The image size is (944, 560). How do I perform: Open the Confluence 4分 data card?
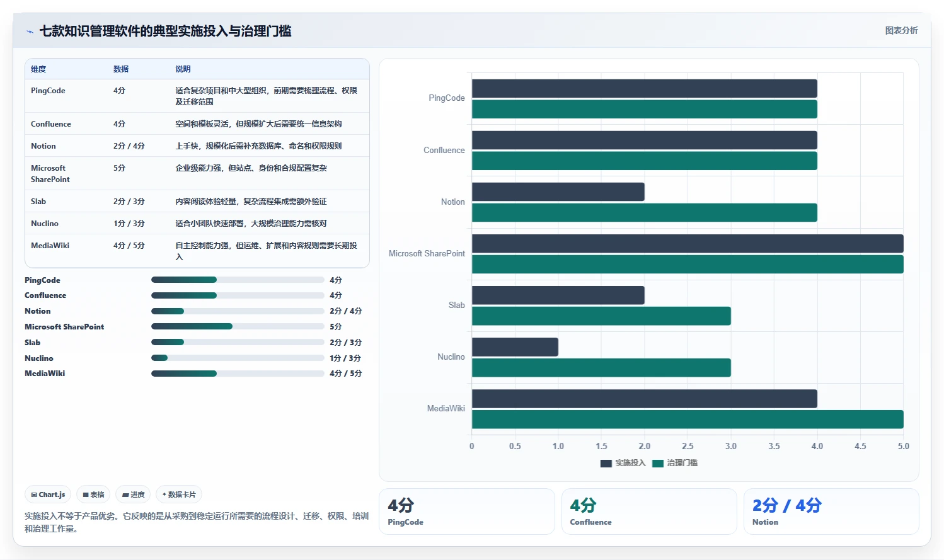(649, 511)
